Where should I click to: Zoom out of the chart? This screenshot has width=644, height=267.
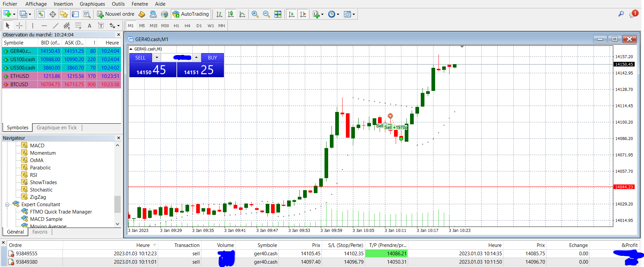click(x=266, y=14)
